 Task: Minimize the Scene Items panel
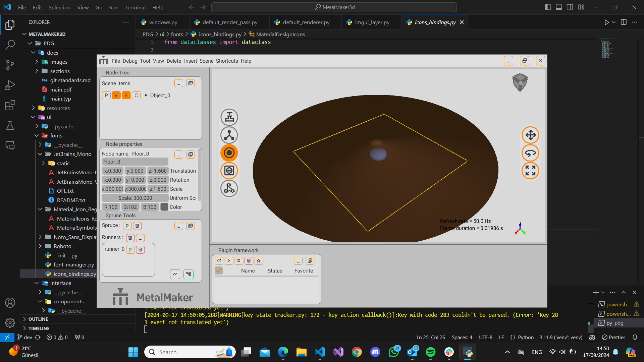pyautogui.click(x=179, y=83)
